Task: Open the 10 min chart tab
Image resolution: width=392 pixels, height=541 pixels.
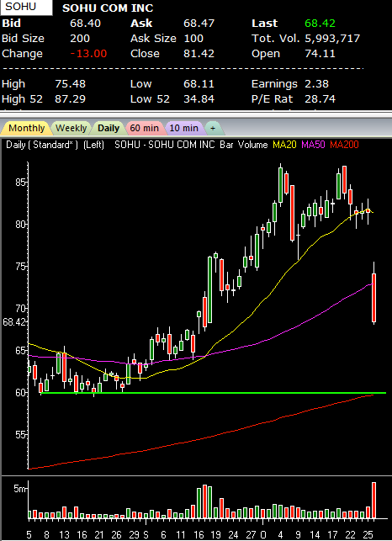Action: [183, 128]
